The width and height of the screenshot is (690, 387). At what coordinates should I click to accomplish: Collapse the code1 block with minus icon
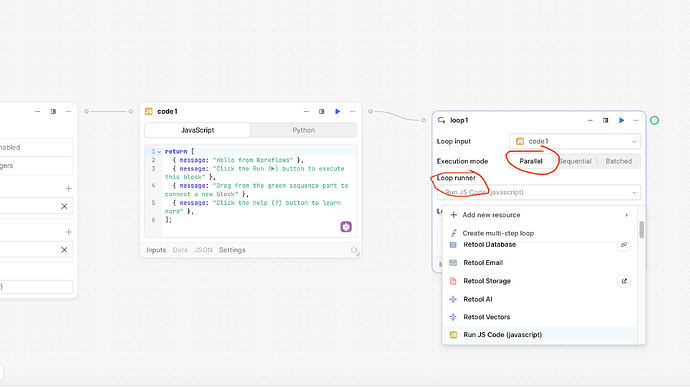306,111
